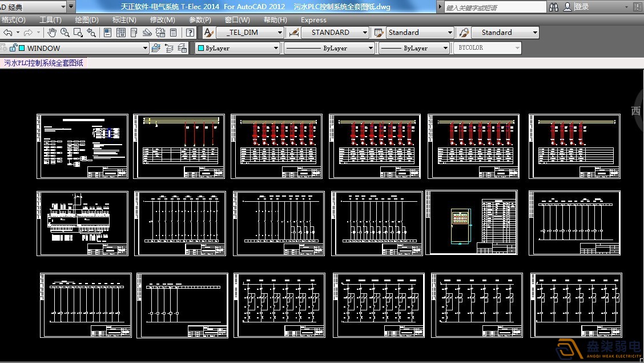
Task: Open the Express menu
Action: click(x=313, y=19)
